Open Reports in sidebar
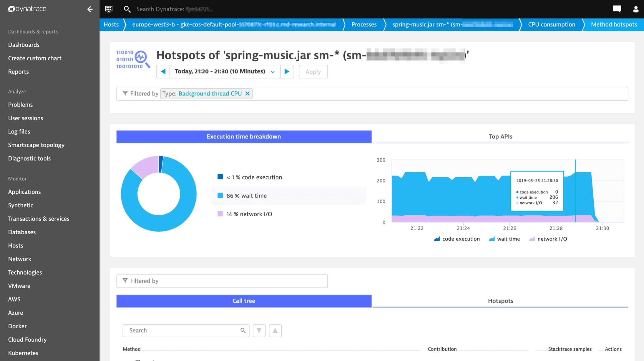Image resolution: width=644 pixels, height=361 pixels. (x=18, y=72)
